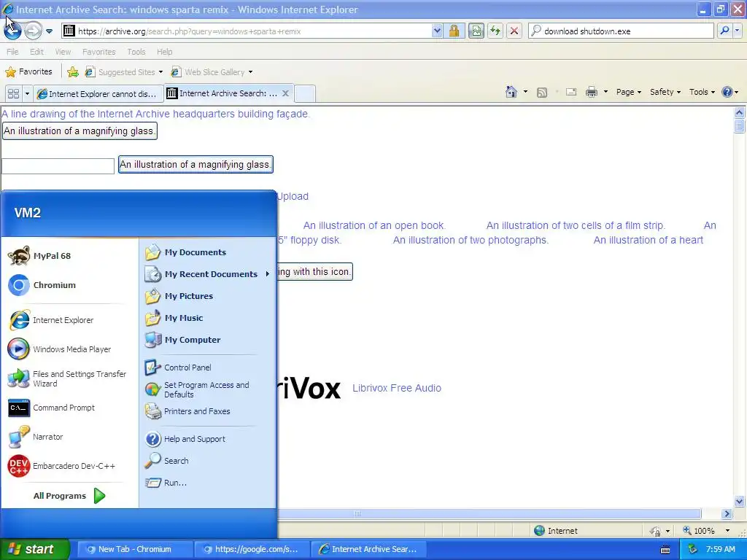The width and height of the screenshot is (747, 560).
Task: Open the search provider dropdown arrow
Action: click(737, 31)
